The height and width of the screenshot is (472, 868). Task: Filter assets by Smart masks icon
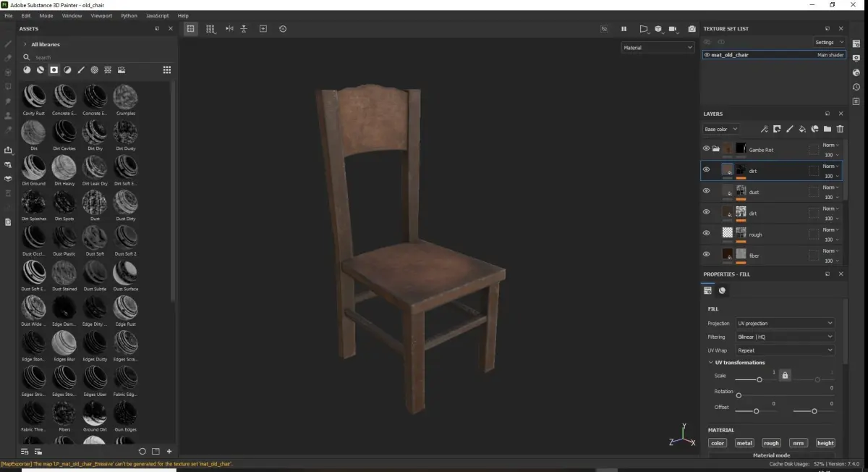point(54,70)
